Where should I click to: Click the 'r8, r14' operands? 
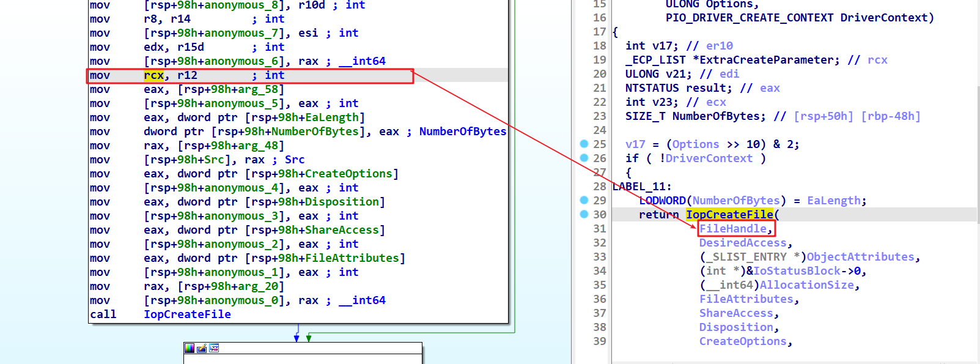tap(167, 19)
